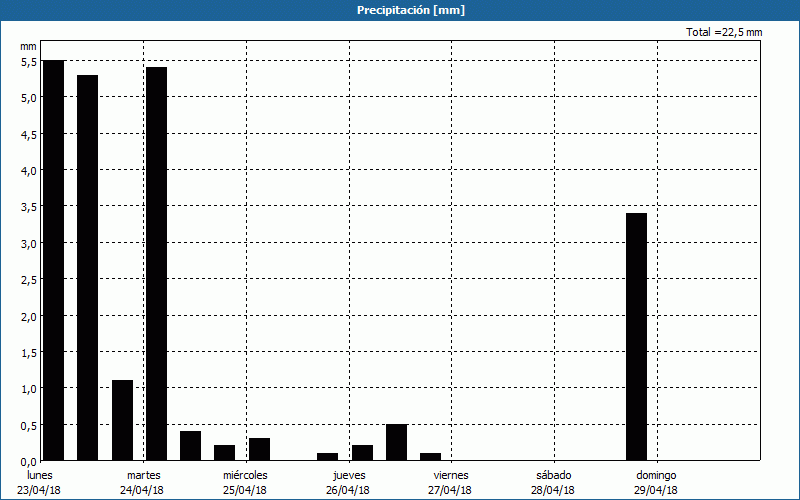Click the '2,0' y-axis value
Screen dimensions: 800x500
tap(29, 317)
